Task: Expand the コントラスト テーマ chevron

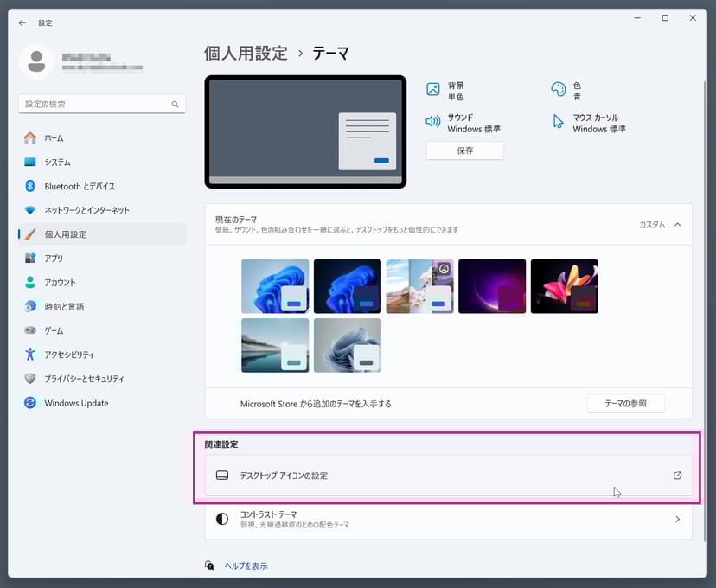Action: click(x=677, y=520)
